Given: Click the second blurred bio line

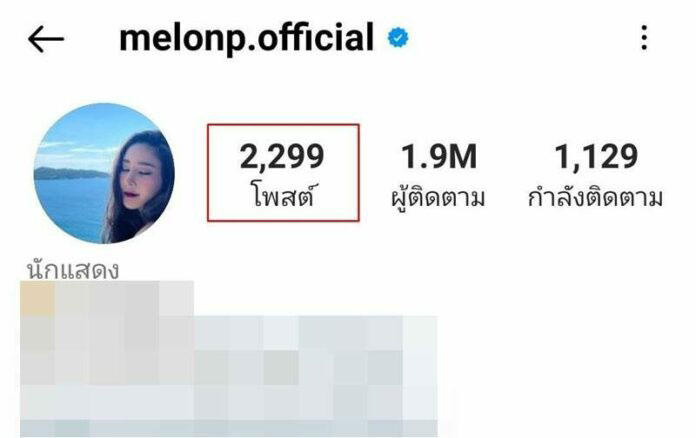Looking at the screenshot, I should (x=229, y=333).
